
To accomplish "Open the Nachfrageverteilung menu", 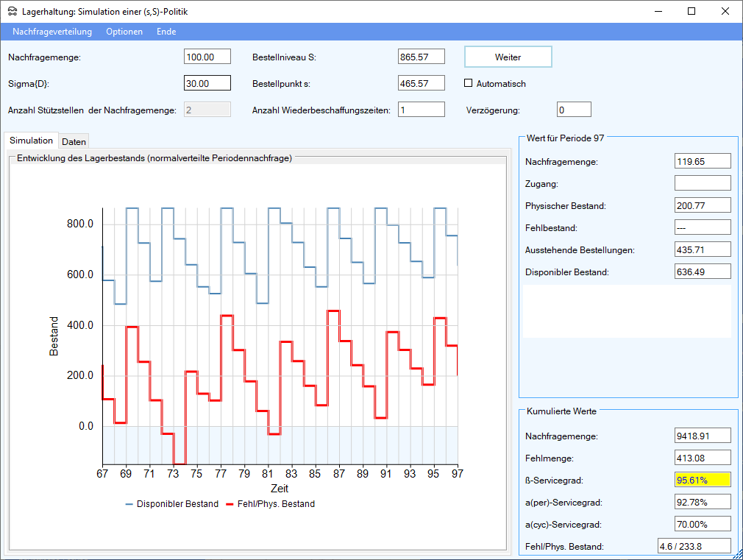I will (52, 32).
